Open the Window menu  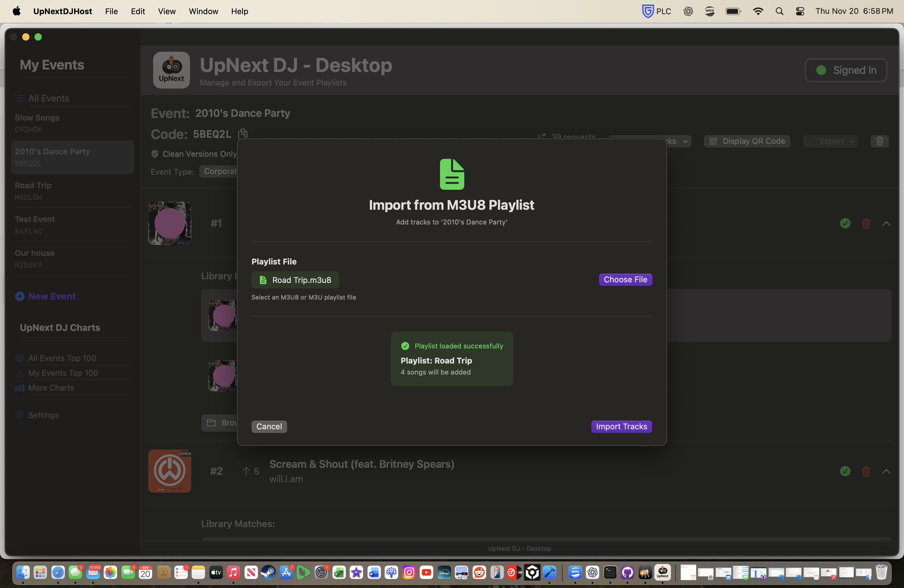203,11
